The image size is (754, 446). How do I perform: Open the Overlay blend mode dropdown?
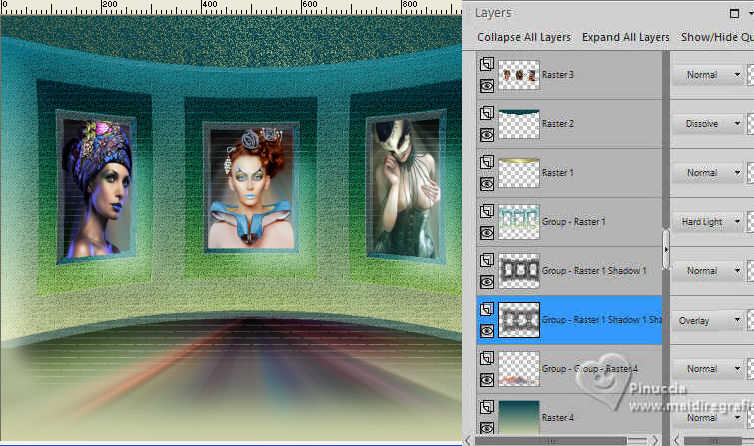coord(707,320)
